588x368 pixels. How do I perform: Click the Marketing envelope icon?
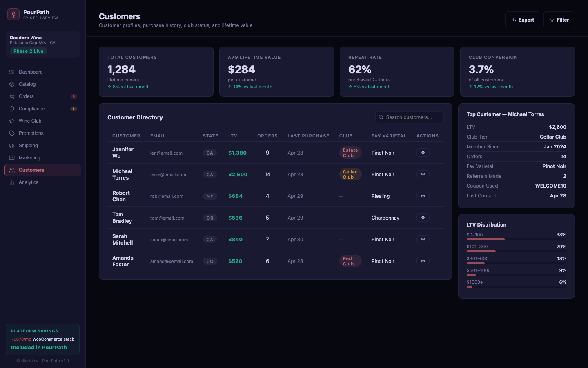pos(12,158)
